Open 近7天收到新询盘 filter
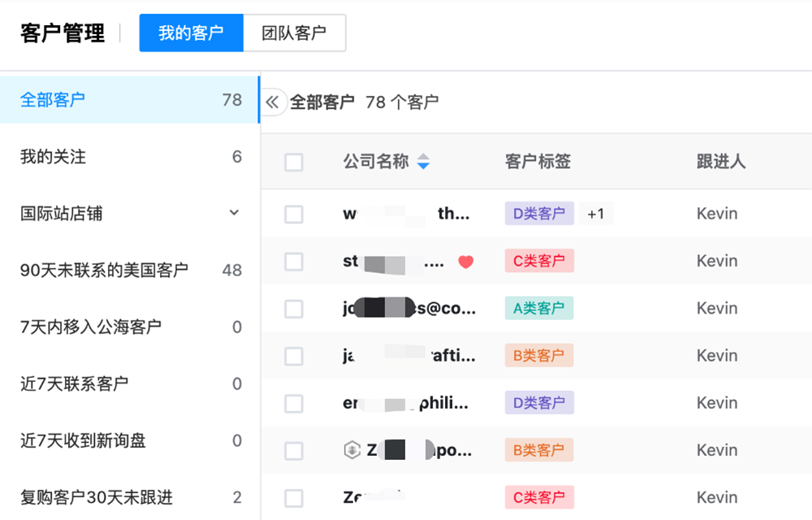 click(83, 440)
